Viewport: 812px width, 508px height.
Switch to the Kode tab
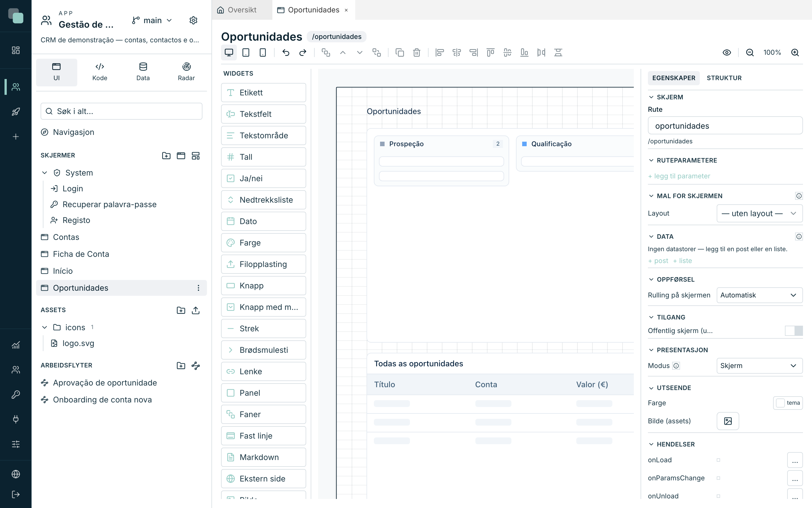100,72
